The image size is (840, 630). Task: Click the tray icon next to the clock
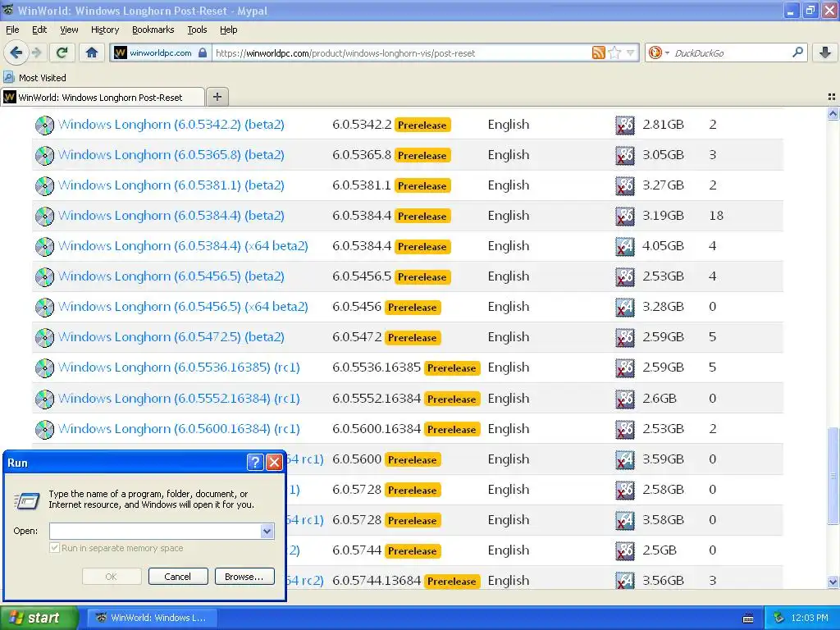[779, 618]
